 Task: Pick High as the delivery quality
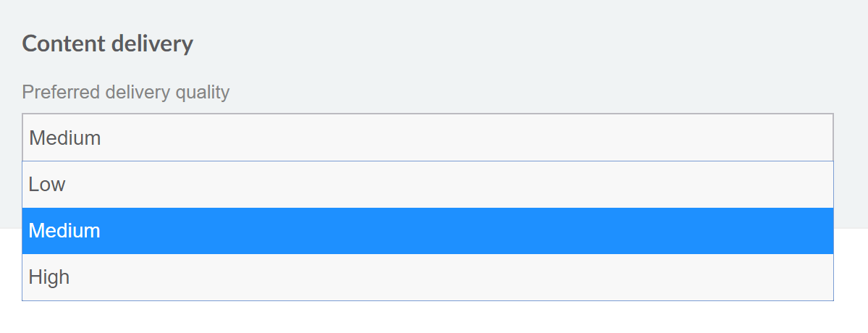point(427,277)
